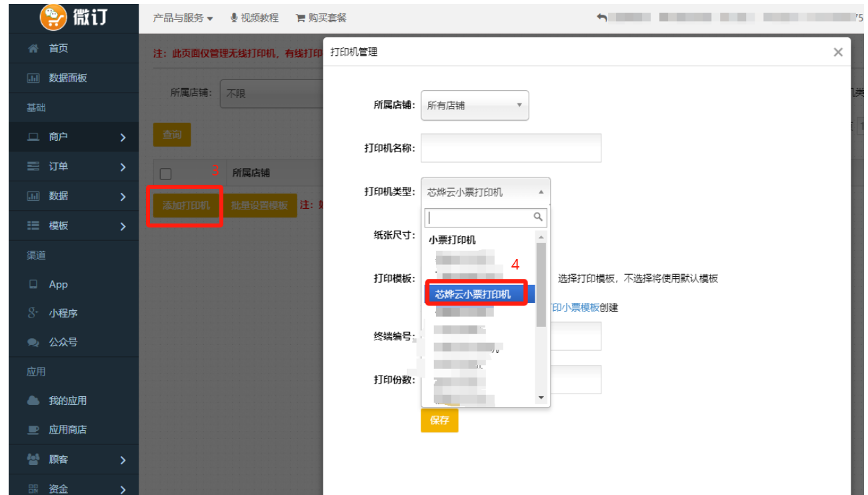Screen dimensions: 868x495
Task: Open the 产品与服务 dropdown menu
Action: click(183, 18)
